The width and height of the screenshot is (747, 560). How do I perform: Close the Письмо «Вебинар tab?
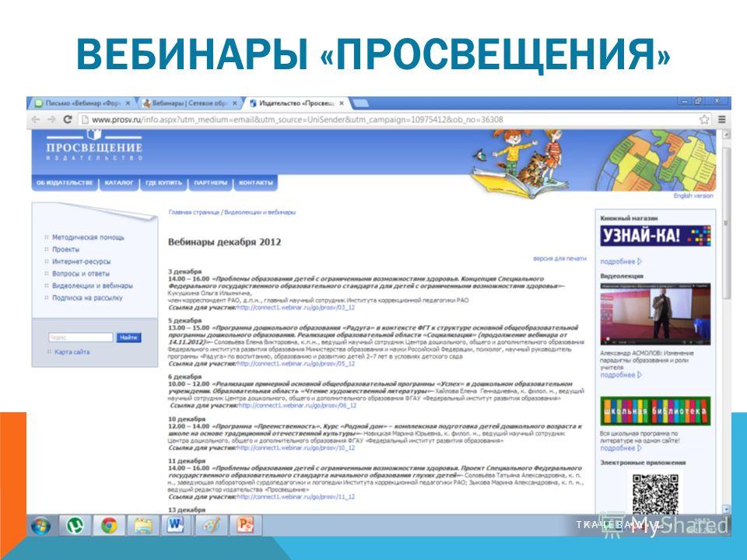coord(128,103)
